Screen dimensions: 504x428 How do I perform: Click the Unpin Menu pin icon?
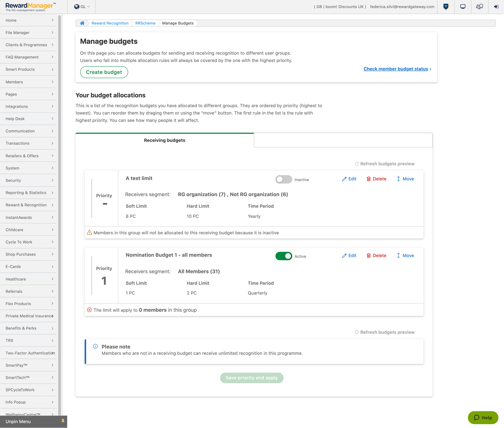click(x=63, y=421)
